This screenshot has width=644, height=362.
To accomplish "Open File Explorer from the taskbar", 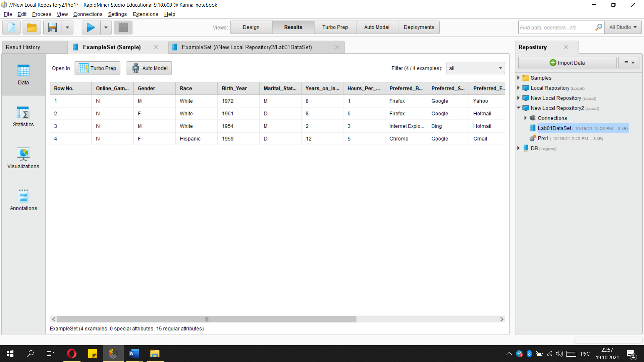I will tap(155, 354).
